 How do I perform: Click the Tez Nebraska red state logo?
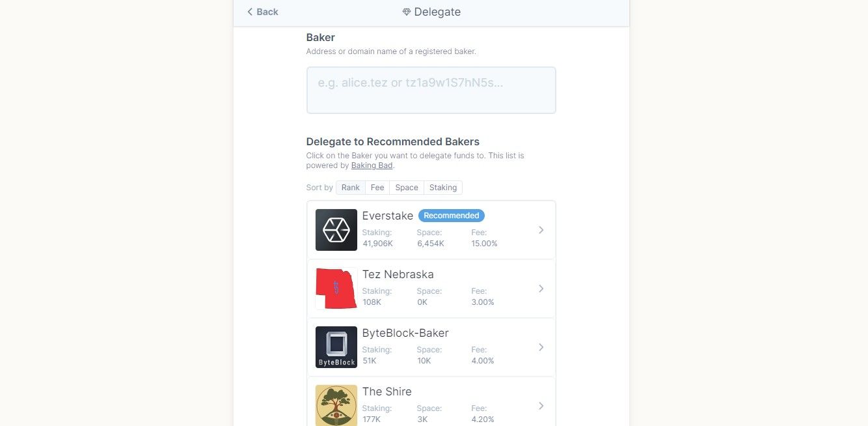tap(336, 289)
